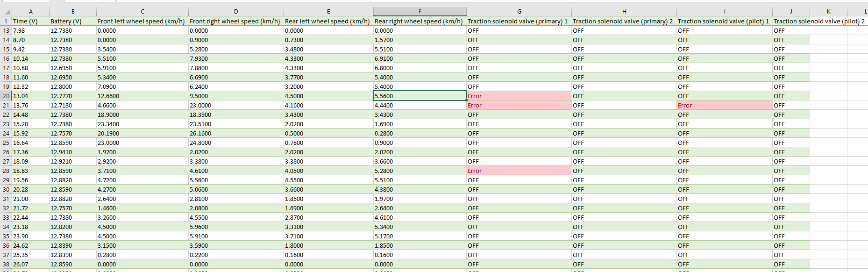This screenshot has height=272, width=868.
Task: Click the 'Battery (V)' header cell
Action: (x=73, y=21)
